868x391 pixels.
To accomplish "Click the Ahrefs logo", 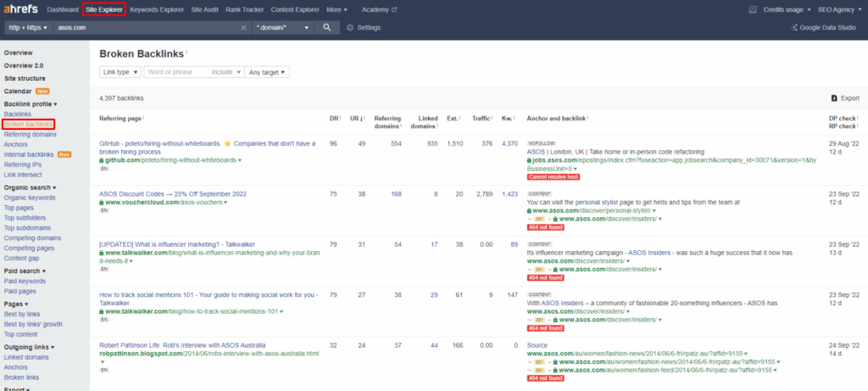I will [22, 9].
